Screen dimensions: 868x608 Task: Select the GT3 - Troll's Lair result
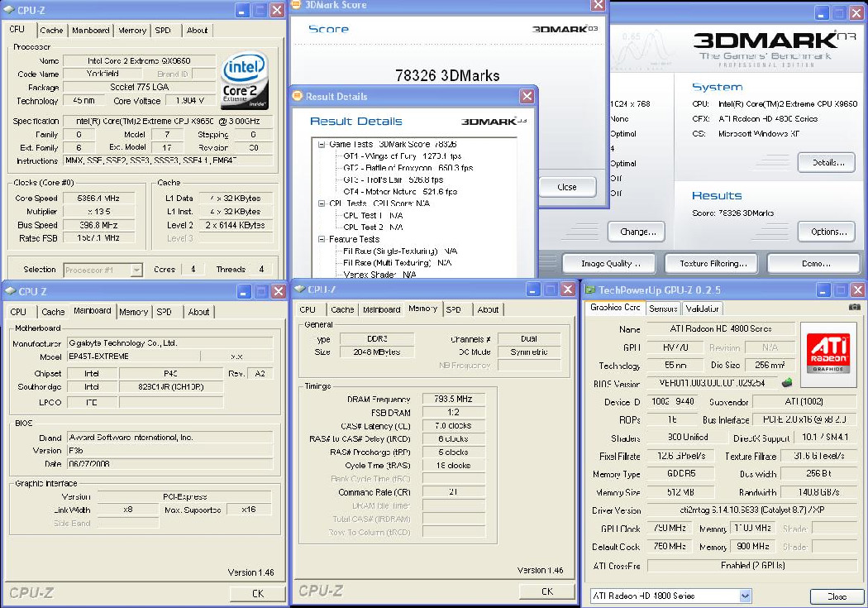393,180
